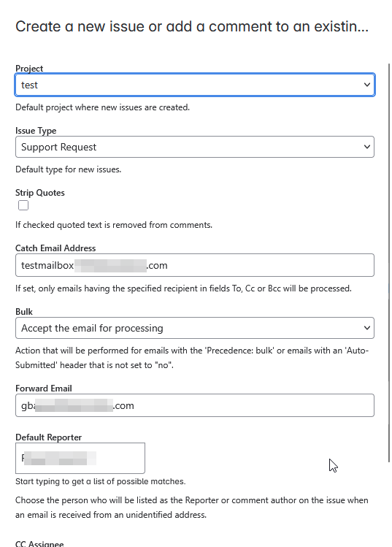Click the 'Strip Quotes' label
Screen dimensions: 392x547
coord(40,193)
